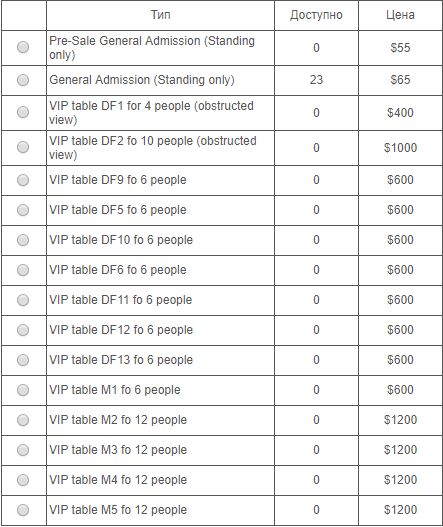
Task: Choose General Admission (Standing only) option
Action: pyautogui.click(x=23, y=80)
